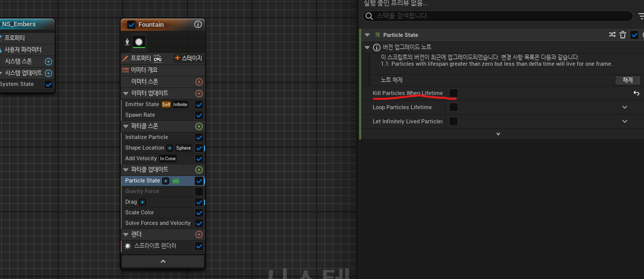Screen dimensions: 644x279
Task: Select the Drag module row
Action: pos(163,202)
